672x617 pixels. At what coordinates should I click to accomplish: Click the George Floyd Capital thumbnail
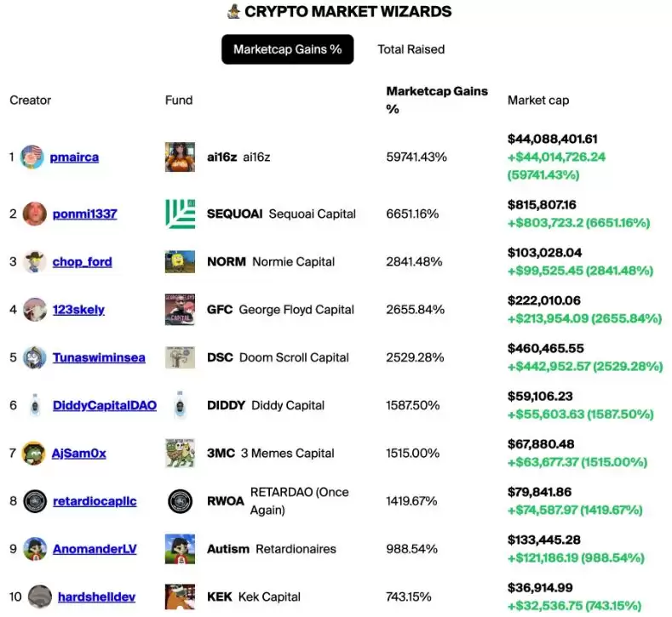(180, 310)
